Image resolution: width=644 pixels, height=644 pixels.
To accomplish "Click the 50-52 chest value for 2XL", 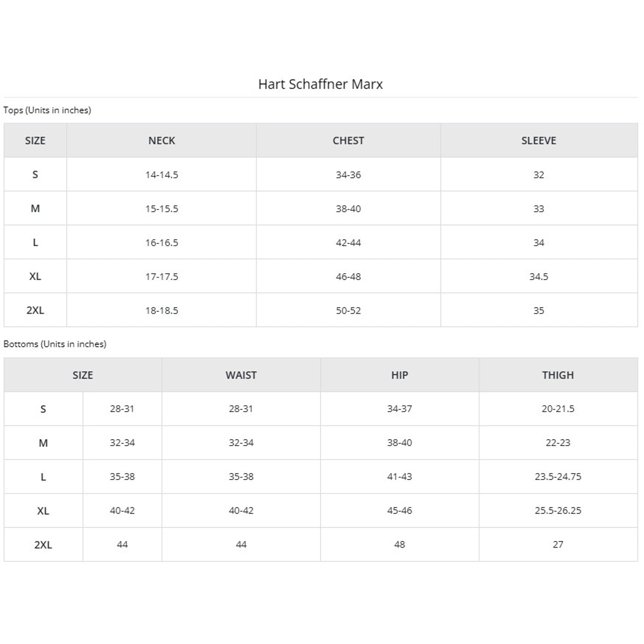I will (x=348, y=310).
